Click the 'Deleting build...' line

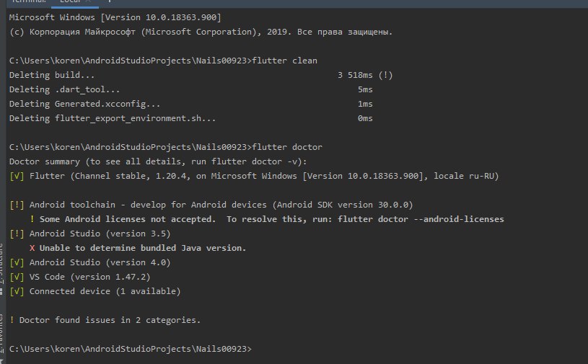click(x=52, y=75)
